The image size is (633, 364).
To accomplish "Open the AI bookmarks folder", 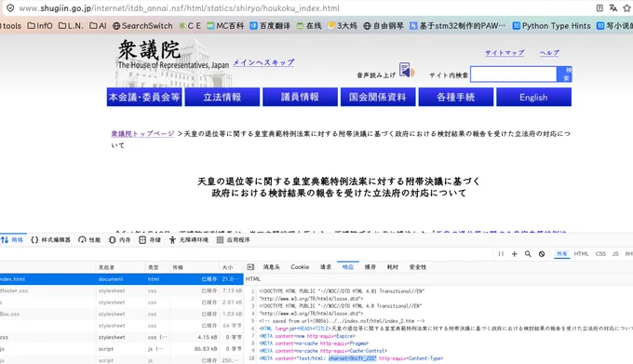I will [x=98, y=26].
